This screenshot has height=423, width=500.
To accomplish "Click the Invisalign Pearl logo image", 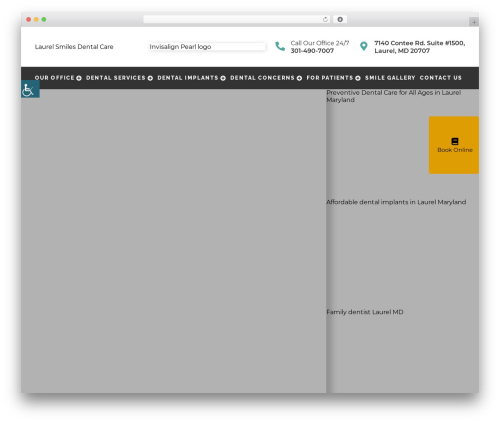I will click(x=207, y=47).
